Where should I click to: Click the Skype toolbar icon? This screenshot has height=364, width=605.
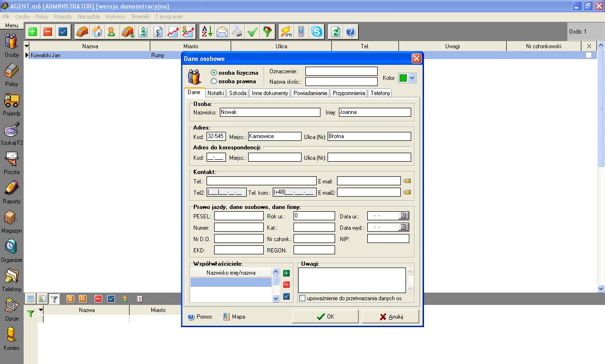tap(316, 32)
